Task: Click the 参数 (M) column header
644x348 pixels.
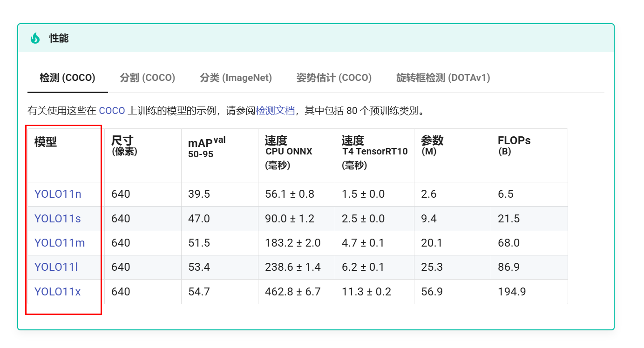Action: tap(432, 146)
